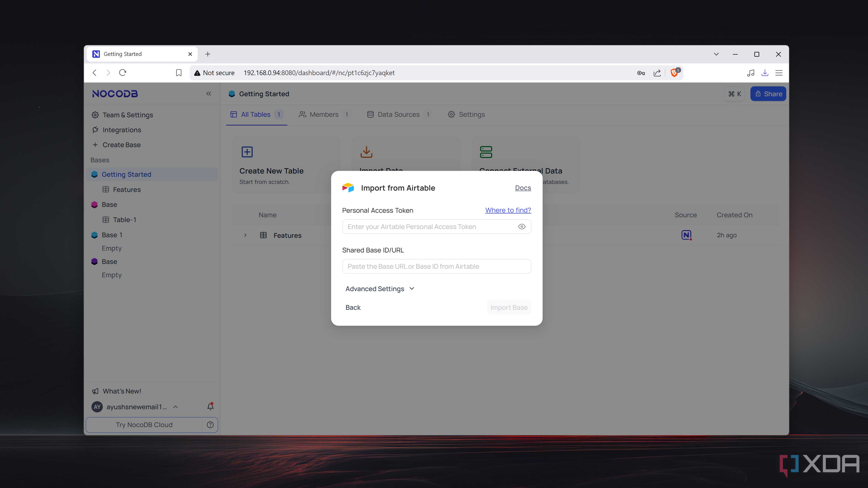
Task: Click Back in the import dialog
Action: [x=353, y=307]
